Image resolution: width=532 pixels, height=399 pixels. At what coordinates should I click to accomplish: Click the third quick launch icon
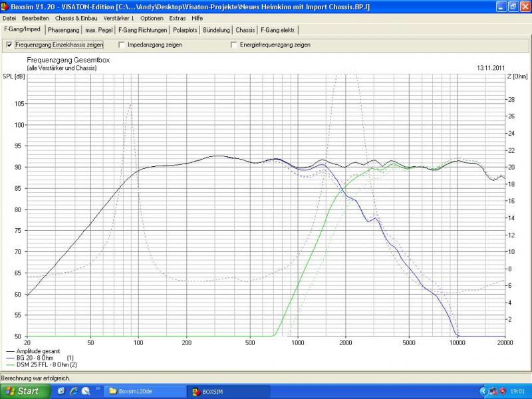86,391
